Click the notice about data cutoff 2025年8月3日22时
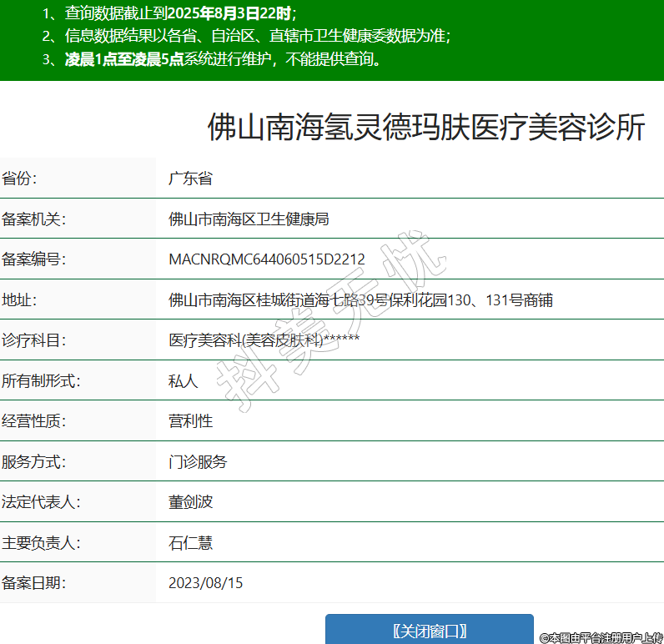 pos(169,13)
